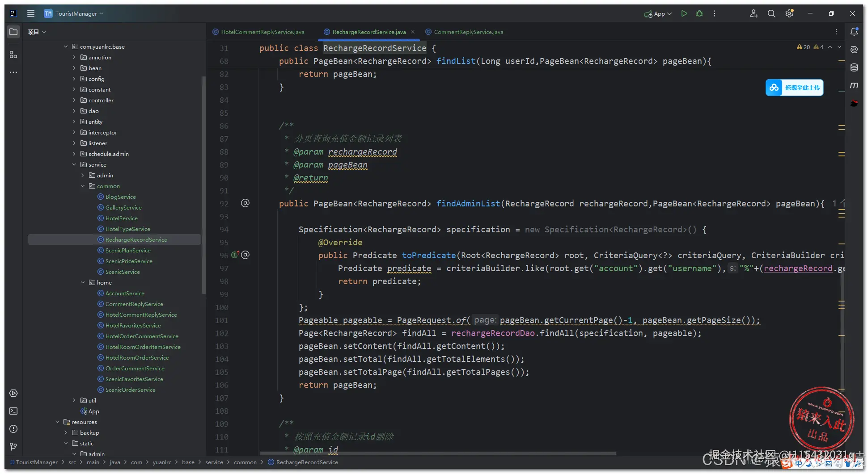Open the Services tool window
This screenshot has width=868, height=474.
13,393
